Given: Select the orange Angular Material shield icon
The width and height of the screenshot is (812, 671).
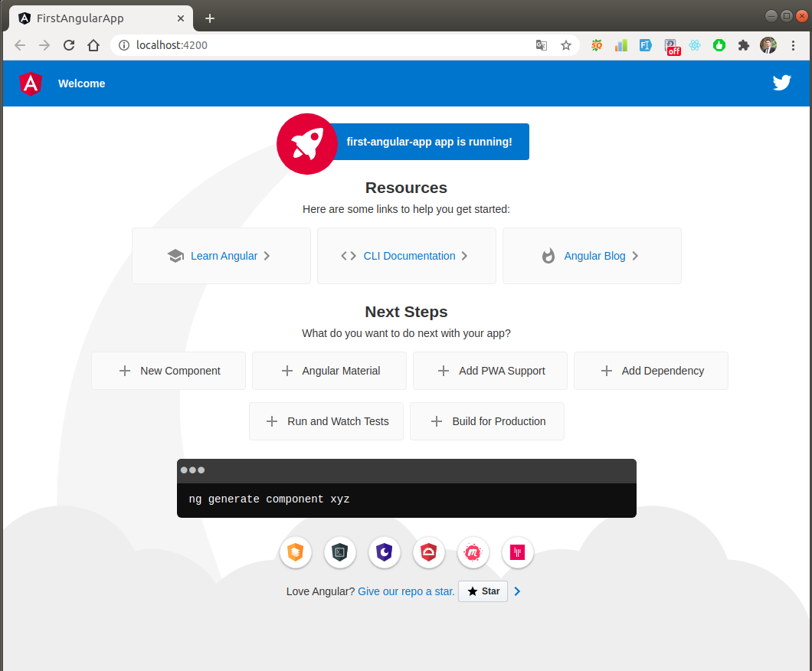Looking at the screenshot, I should (x=295, y=552).
